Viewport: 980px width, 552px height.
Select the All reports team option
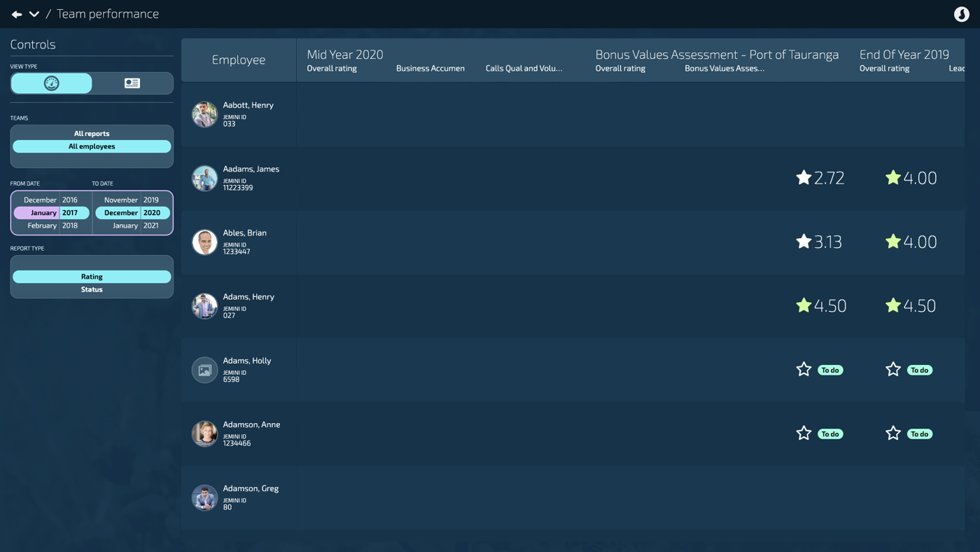92,133
